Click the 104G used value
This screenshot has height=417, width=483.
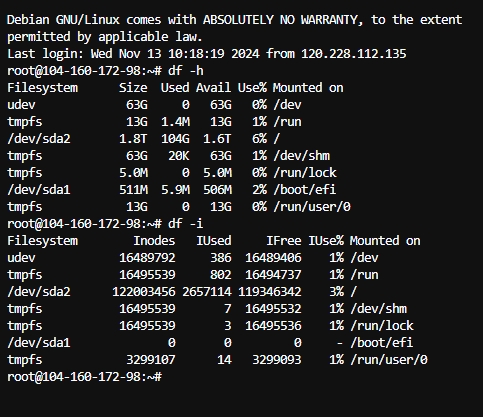coord(175,139)
